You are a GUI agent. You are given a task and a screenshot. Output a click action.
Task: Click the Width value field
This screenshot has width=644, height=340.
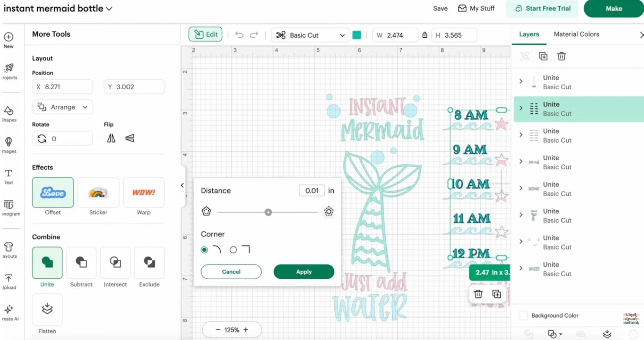pos(395,35)
